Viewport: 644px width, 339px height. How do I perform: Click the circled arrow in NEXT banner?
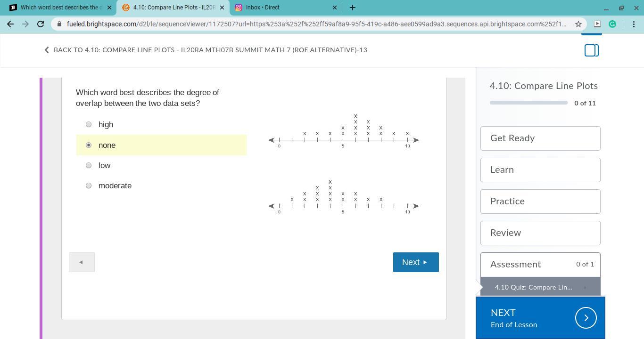click(586, 318)
